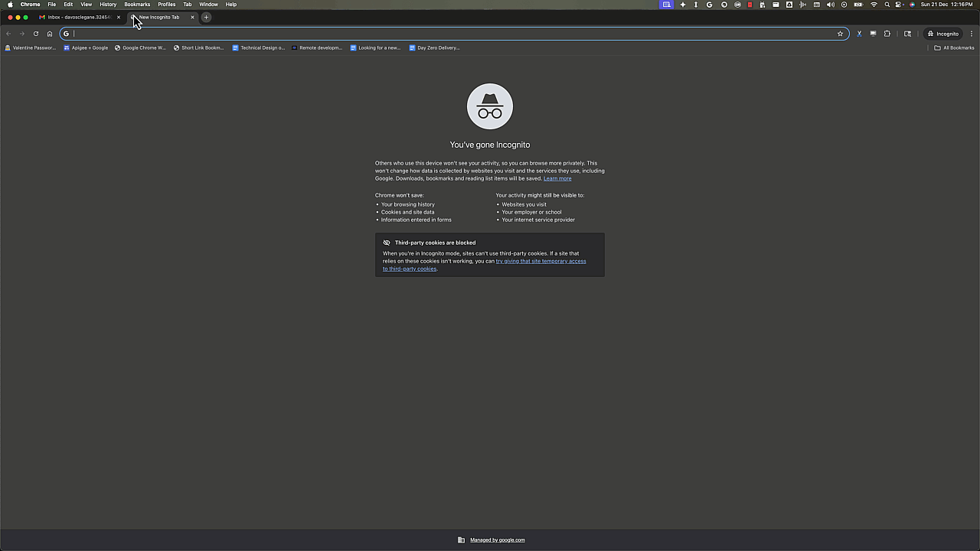Open the Wi-Fi status icon
980x551 pixels.
(x=874, y=5)
